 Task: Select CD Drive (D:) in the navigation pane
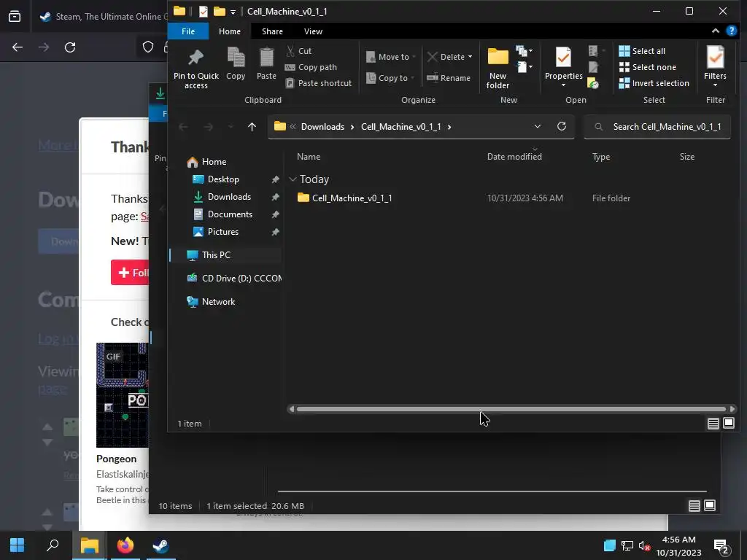(234, 278)
